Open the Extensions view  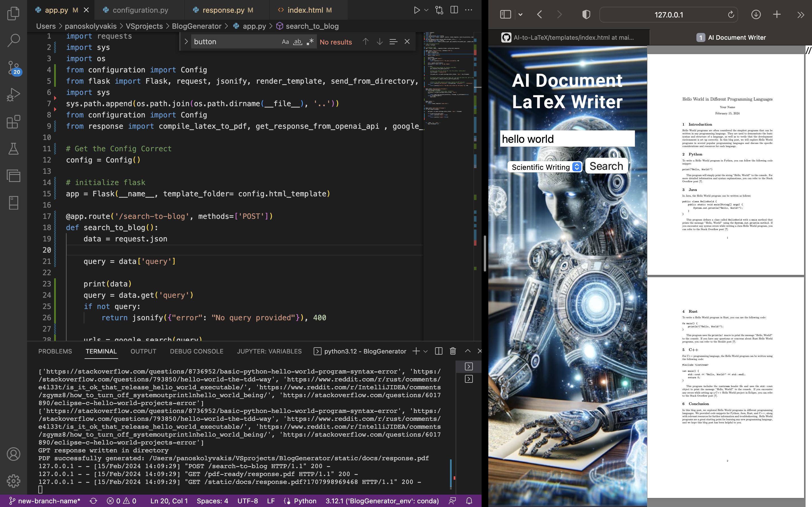[x=14, y=122]
